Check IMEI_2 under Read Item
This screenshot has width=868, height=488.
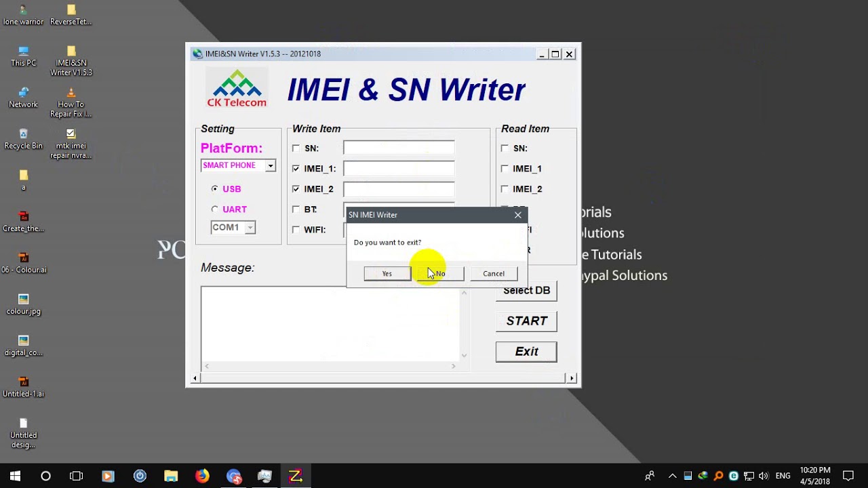[x=505, y=189]
